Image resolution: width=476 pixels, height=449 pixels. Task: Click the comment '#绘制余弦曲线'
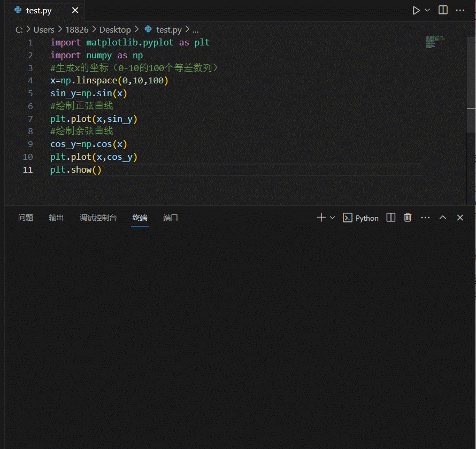[x=82, y=131]
